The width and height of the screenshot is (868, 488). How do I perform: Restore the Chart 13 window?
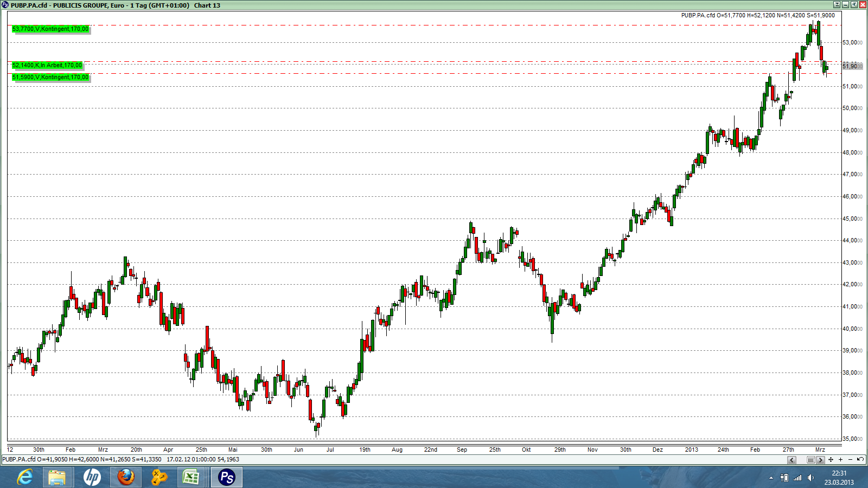(854, 4)
